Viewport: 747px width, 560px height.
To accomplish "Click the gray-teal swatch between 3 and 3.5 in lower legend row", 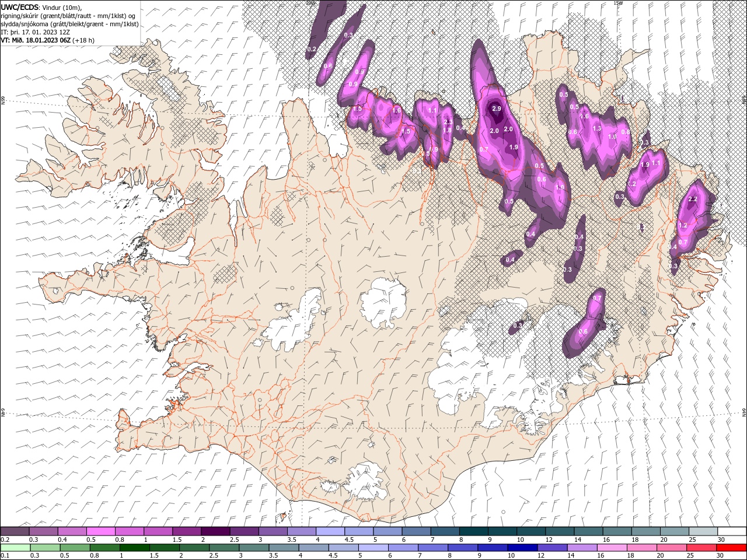I will tap(253, 547).
